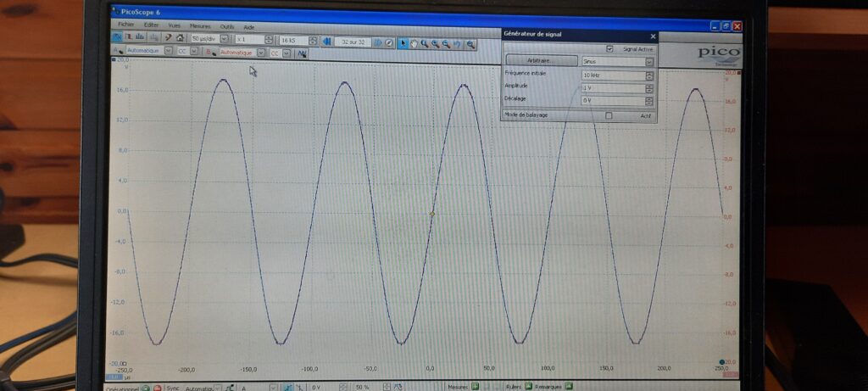This screenshot has width=868, height=391.
Task: Click the Amplitude 1 V field
Action: click(613, 88)
